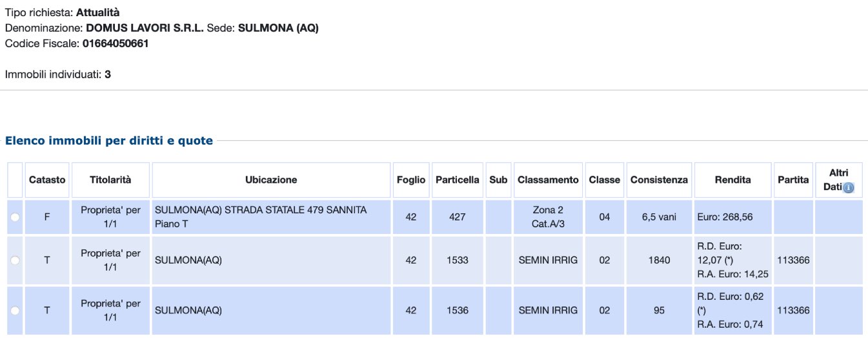Choose the radio button for particella 1536

click(15, 310)
